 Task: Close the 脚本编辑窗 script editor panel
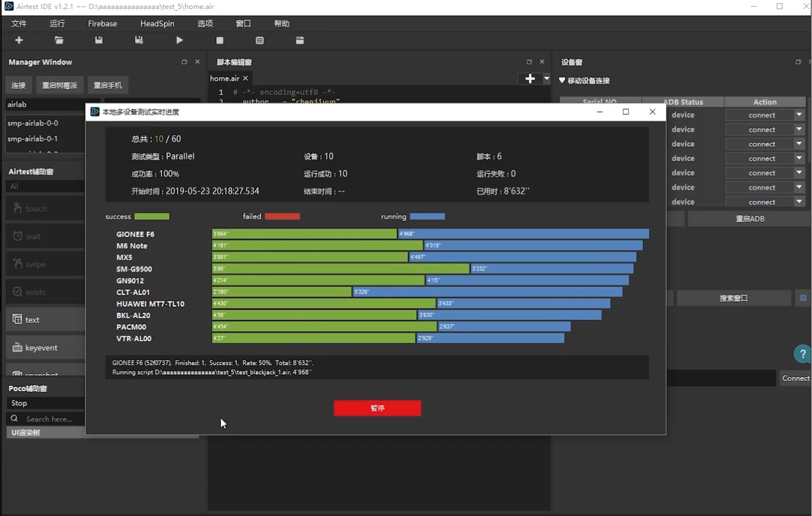(542, 62)
